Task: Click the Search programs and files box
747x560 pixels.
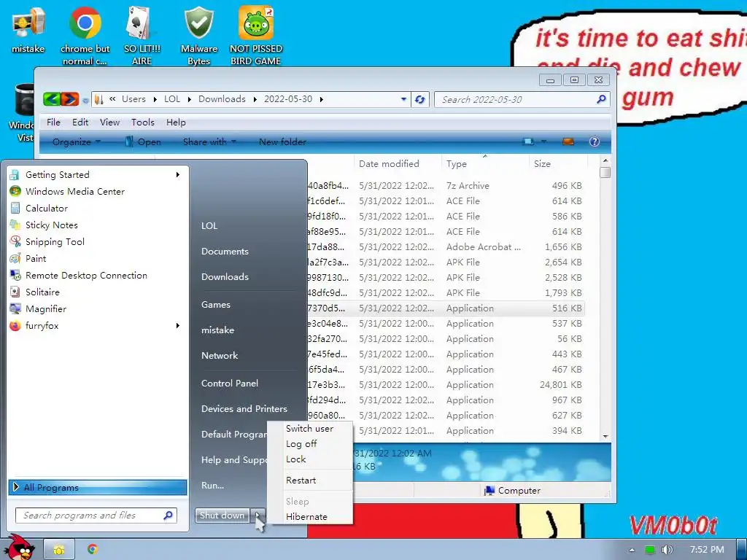Action: pyautogui.click(x=96, y=516)
